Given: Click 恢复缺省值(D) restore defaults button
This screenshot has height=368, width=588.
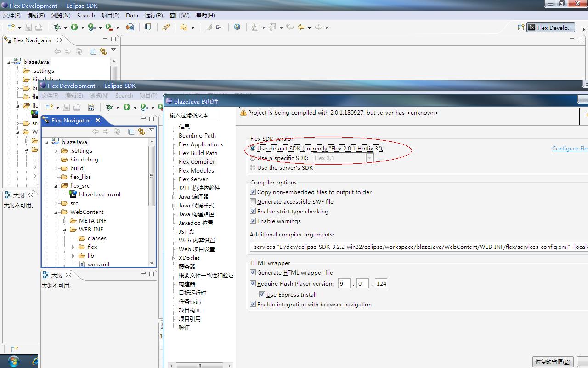Looking at the screenshot, I should pyautogui.click(x=553, y=362).
